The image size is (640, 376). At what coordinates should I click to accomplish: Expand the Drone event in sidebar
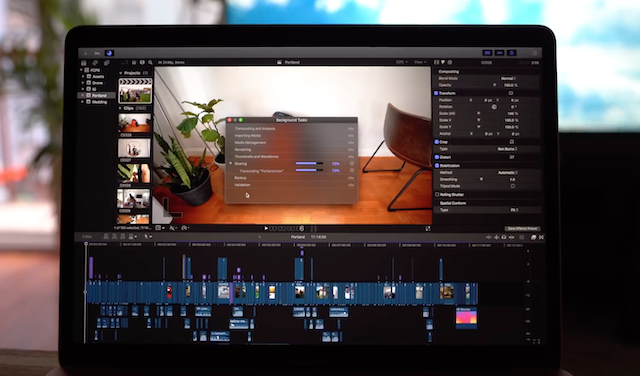coord(83,83)
